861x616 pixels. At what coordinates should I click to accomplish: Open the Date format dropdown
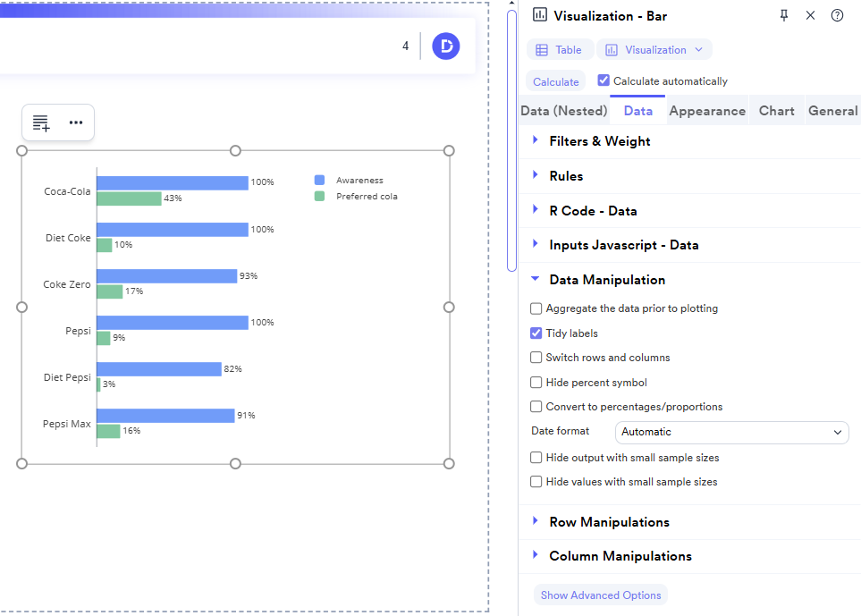tap(731, 432)
